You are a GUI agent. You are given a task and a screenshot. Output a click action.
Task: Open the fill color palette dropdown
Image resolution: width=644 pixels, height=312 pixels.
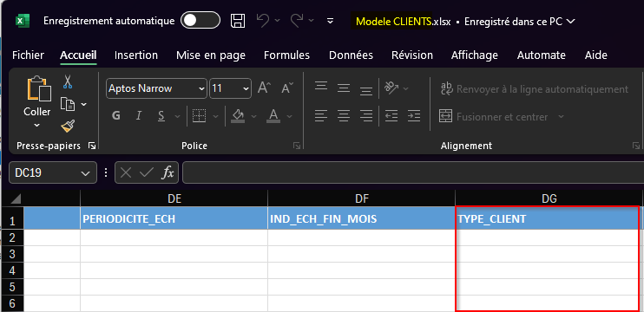(x=253, y=117)
